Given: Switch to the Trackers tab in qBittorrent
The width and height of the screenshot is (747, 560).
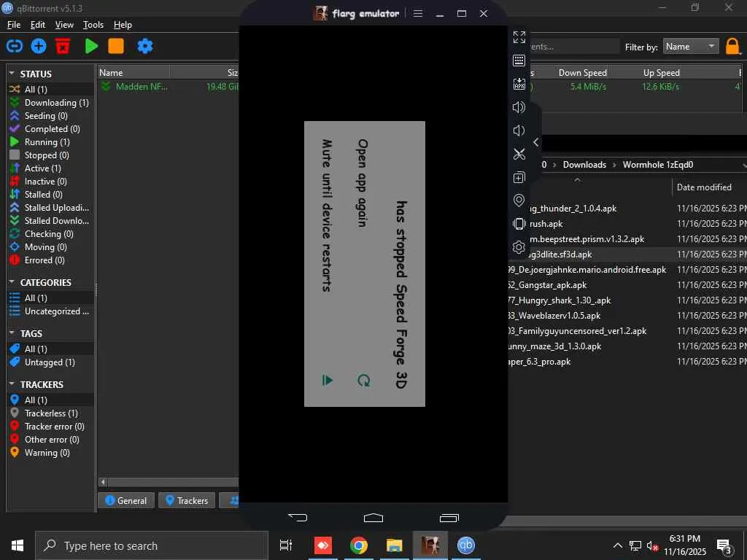Looking at the screenshot, I should pyautogui.click(x=187, y=500).
